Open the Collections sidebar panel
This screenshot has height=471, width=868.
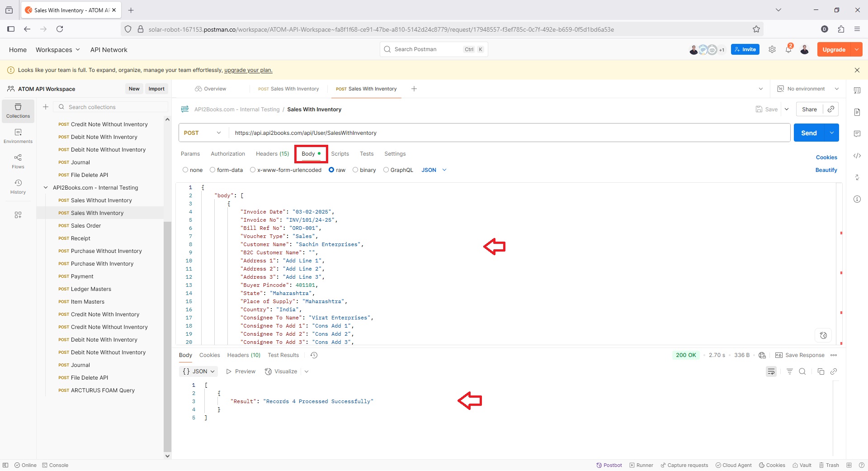tap(18, 111)
